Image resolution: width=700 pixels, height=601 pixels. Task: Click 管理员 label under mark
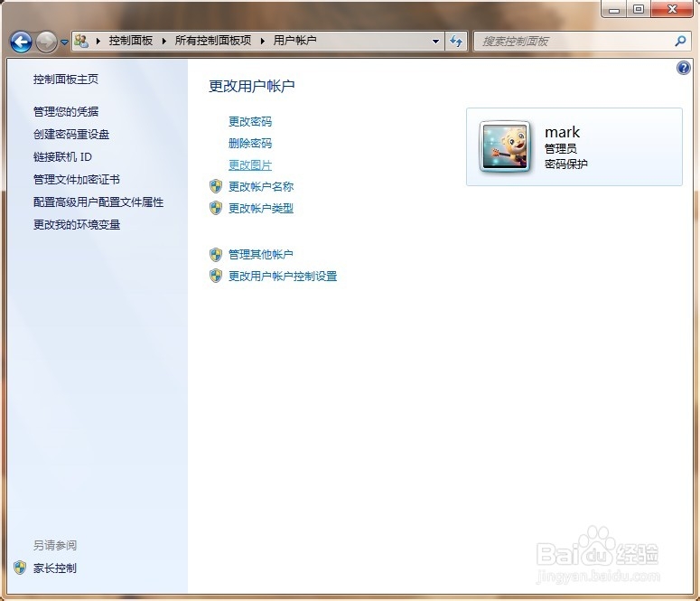561,148
